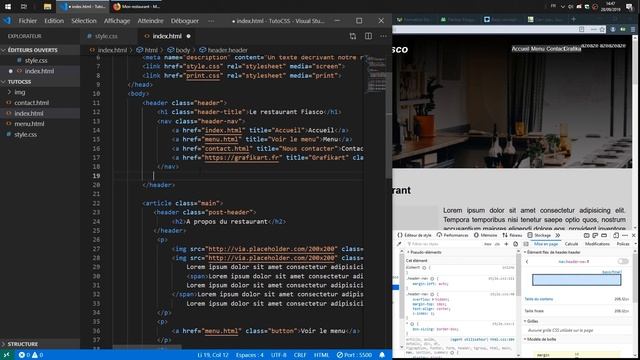Open the Déboguer menu
Viewport: 640px width, 360px height.
pos(184,21)
